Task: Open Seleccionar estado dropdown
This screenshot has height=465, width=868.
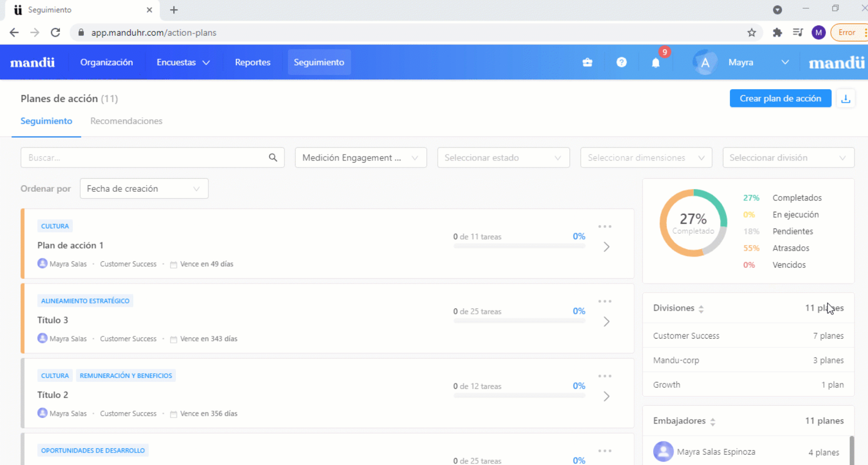Action: tap(503, 158)
